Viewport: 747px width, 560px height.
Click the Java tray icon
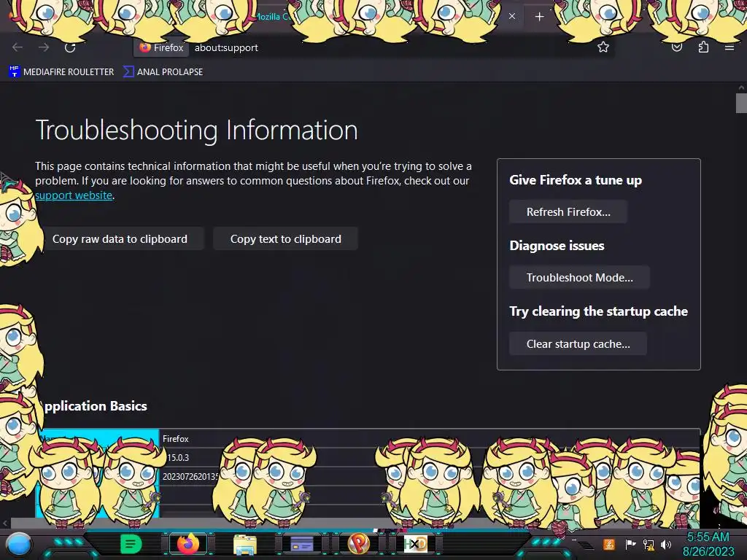click(609, 544)
